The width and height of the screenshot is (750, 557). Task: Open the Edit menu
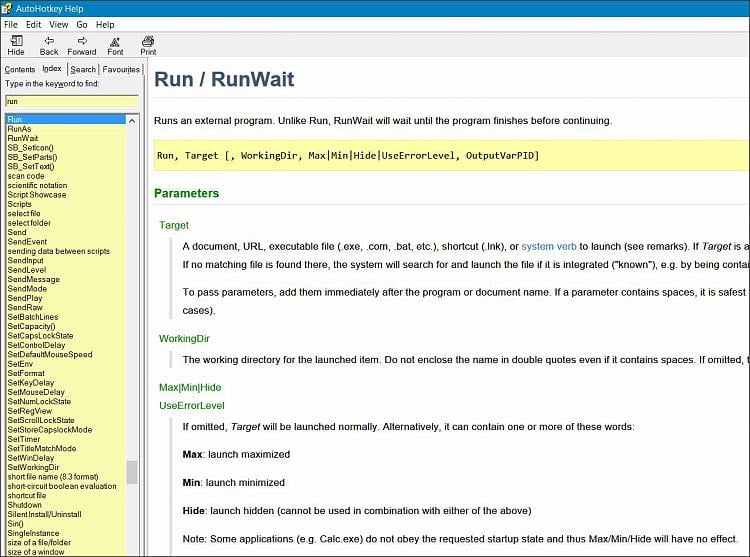pos(33,24)
